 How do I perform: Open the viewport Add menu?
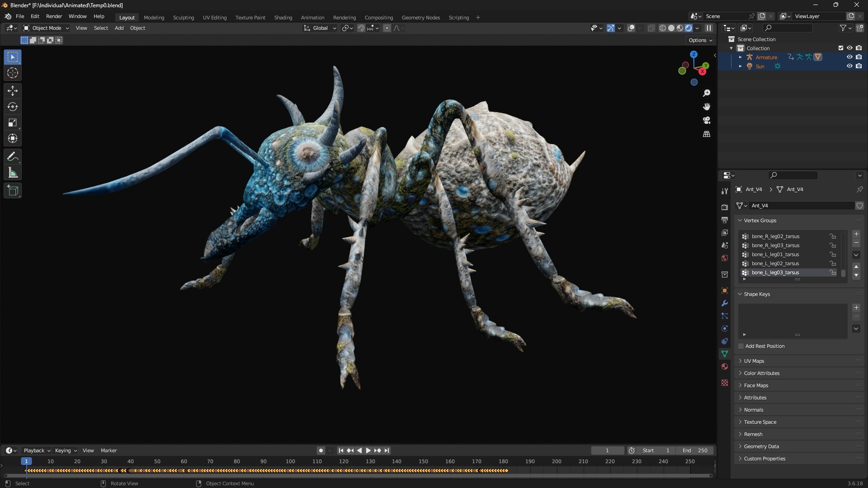(x=119, y=28)
